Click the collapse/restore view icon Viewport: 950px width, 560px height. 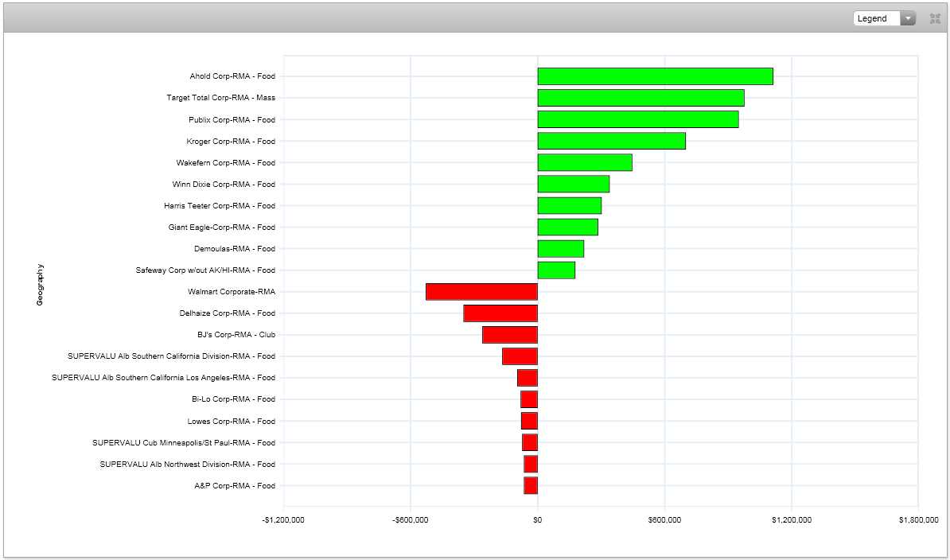point(935,18)
